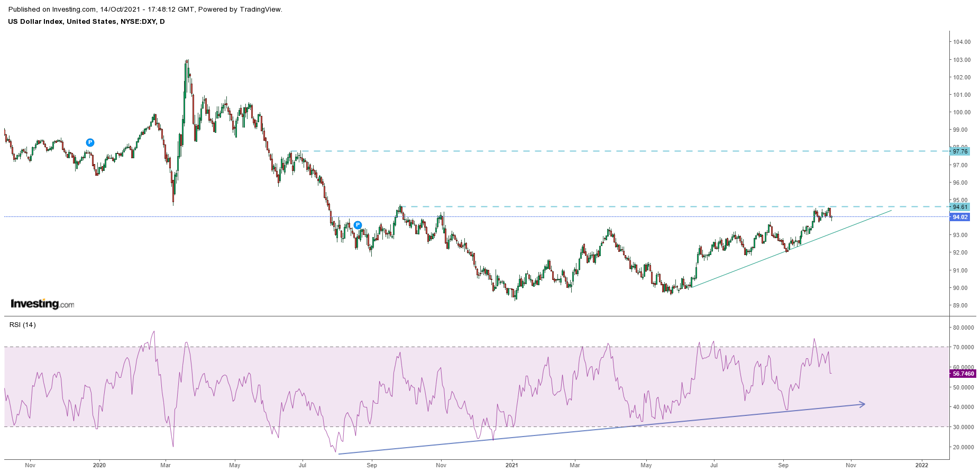Click the 92.00 price axis label

960,252
